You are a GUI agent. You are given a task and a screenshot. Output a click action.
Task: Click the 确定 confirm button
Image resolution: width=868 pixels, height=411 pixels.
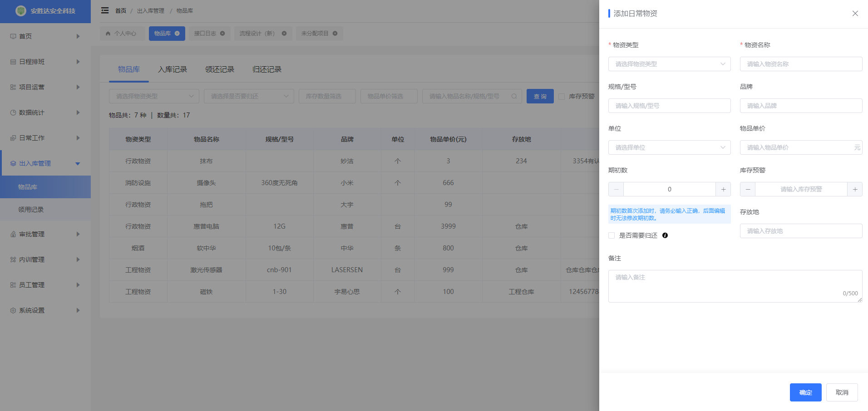click(x=805, y=392)
